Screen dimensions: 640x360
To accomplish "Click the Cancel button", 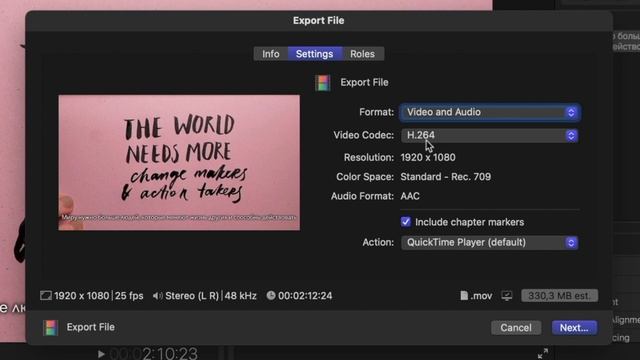I will pyautogui.click(x=516, y=327).
